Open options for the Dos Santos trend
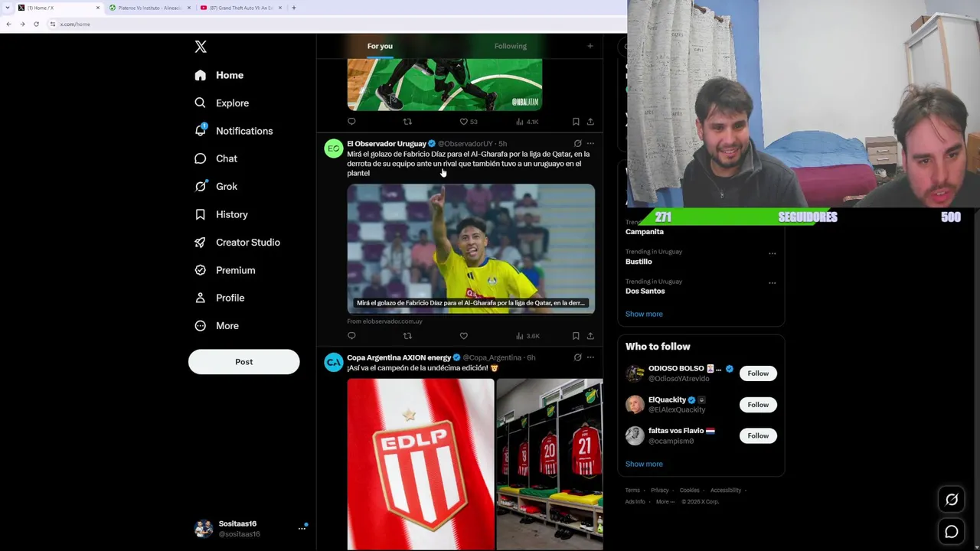980x551 pixels. (x=772, y=283)
